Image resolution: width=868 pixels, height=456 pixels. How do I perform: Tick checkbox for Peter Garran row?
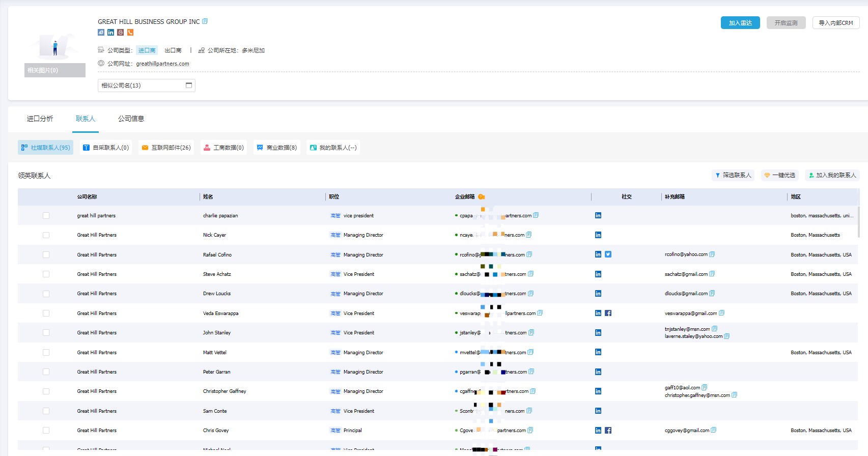pyautogui.click(x=46, y=372)
